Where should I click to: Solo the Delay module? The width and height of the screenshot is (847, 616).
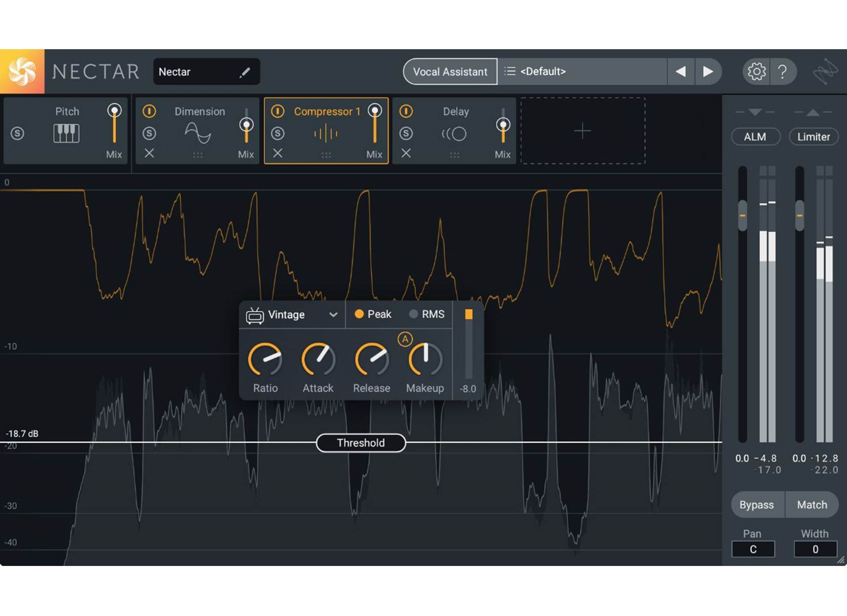coord(406,133)
